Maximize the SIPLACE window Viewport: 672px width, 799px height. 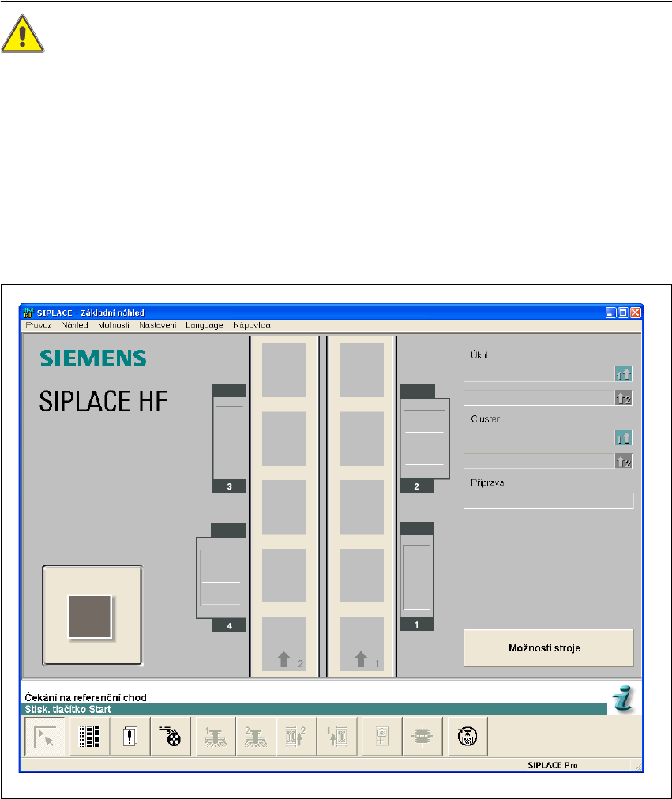[x=623, y=313]
